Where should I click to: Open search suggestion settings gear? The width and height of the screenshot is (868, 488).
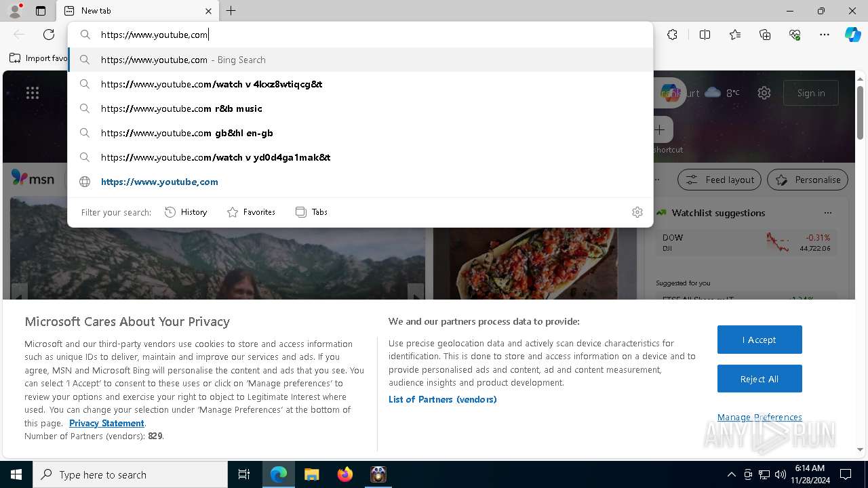637,212
